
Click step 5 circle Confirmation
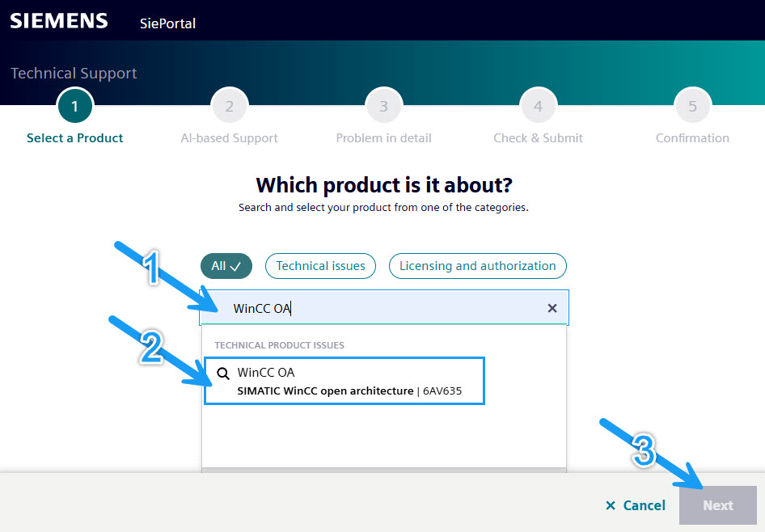click(692, 107)
